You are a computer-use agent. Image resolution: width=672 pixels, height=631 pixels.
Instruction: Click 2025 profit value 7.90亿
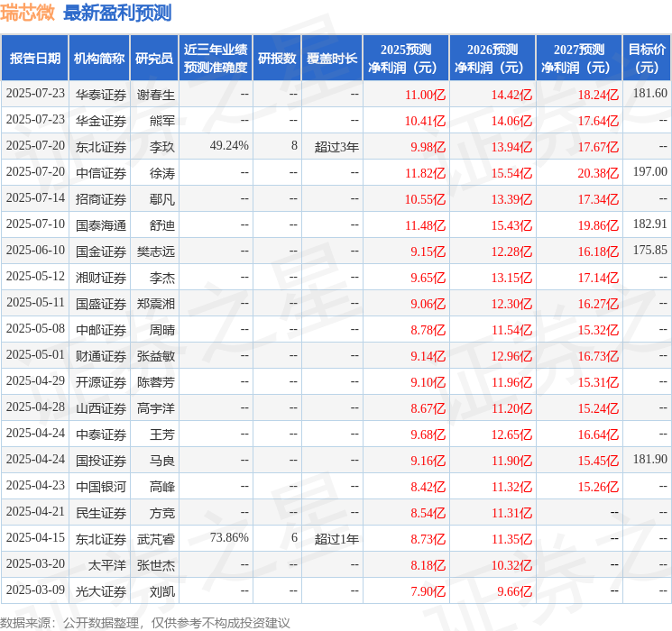[428, 591]
